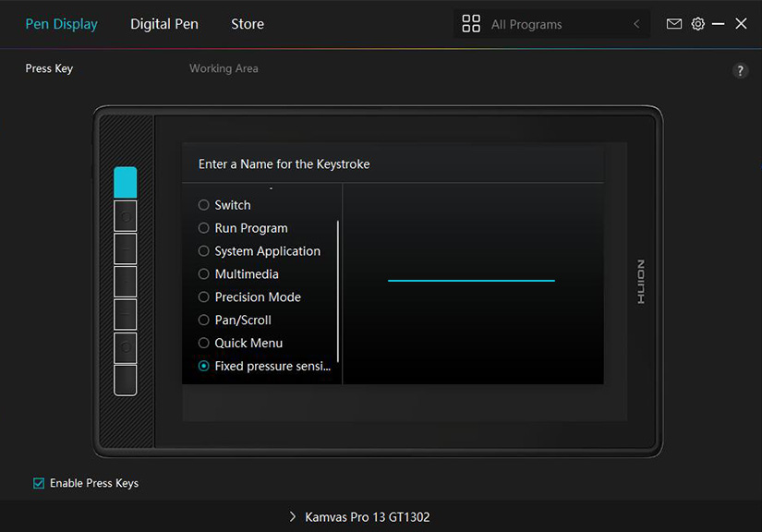The height and width of the screenshot is (532, 762).
Task: Click the function list scrollbar
Action: [x=338, y=291]
